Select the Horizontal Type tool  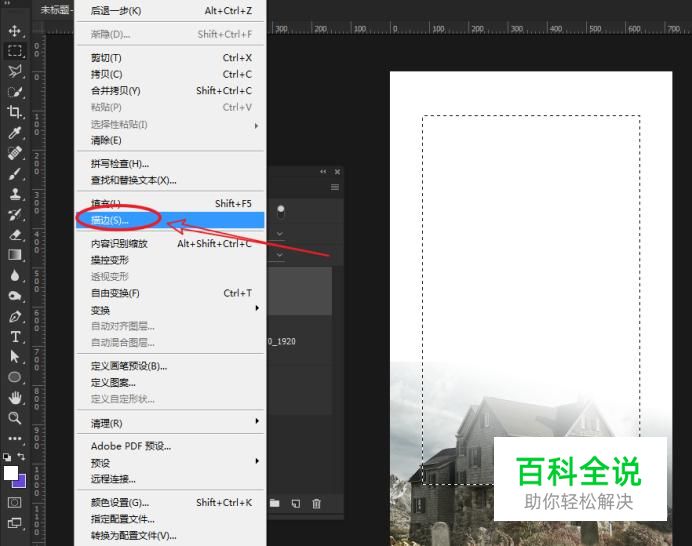(x=15, y=337)
